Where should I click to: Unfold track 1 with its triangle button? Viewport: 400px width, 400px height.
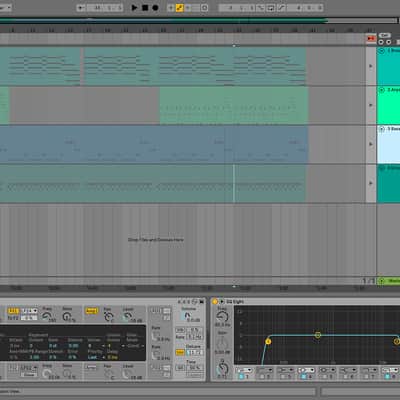coord(382,51)
